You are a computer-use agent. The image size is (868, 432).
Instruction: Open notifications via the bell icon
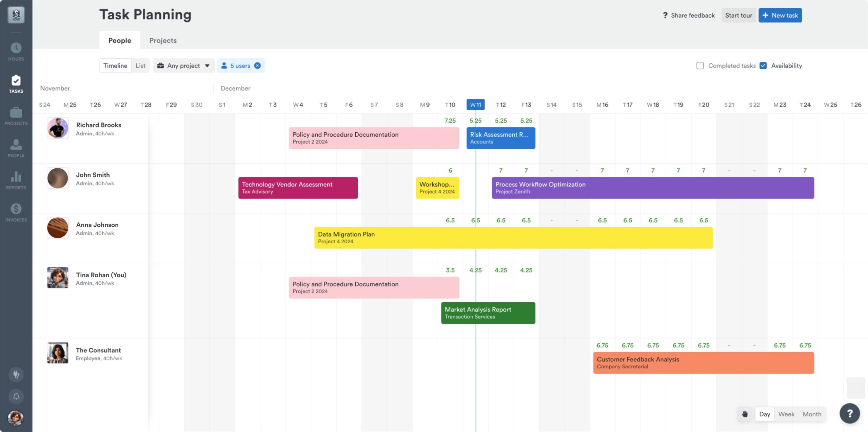tap(16, 396)
